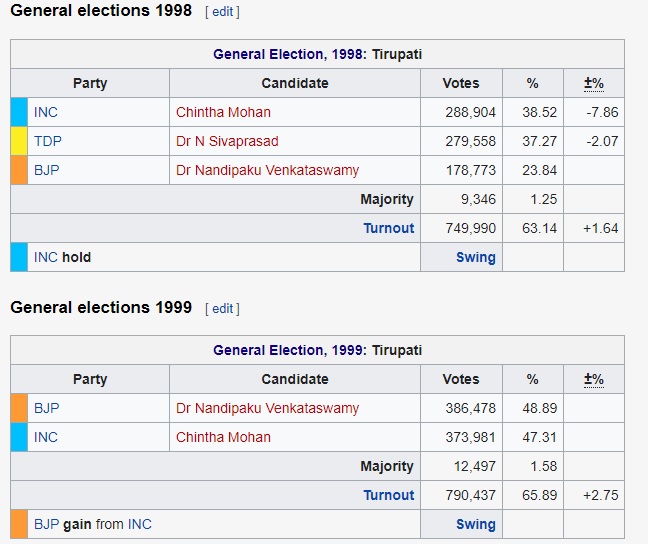Image resolution: width=648 pixels, height=544 pixels.
Task: Open the General Election, 1999 title link
Action: click(x=288, y=350)
